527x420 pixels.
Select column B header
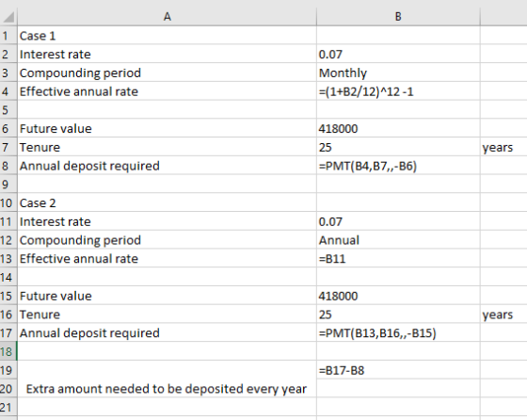click(x=398, y=16)
